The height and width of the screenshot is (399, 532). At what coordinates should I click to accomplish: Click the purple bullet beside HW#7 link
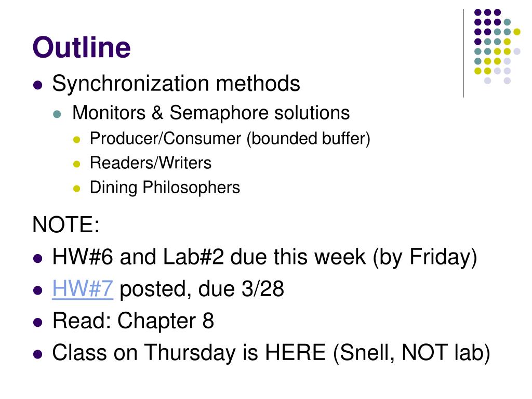[x=37, y=290]
